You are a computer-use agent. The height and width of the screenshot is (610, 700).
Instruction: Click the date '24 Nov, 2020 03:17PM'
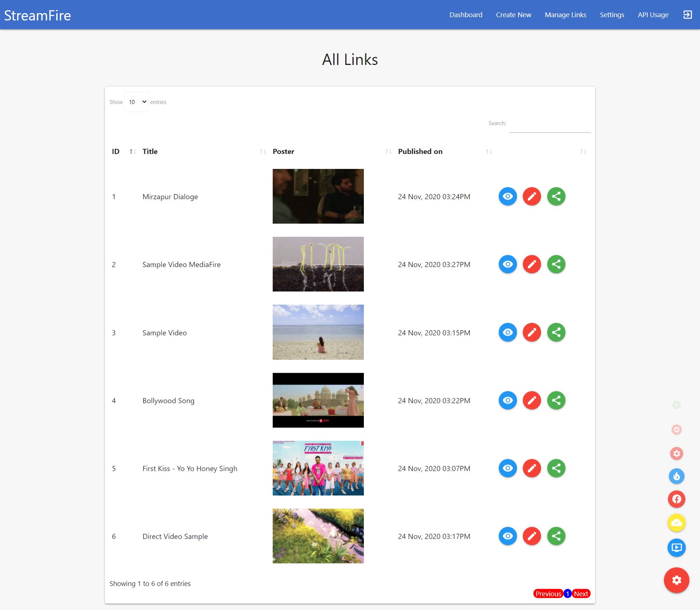(434, 536)
